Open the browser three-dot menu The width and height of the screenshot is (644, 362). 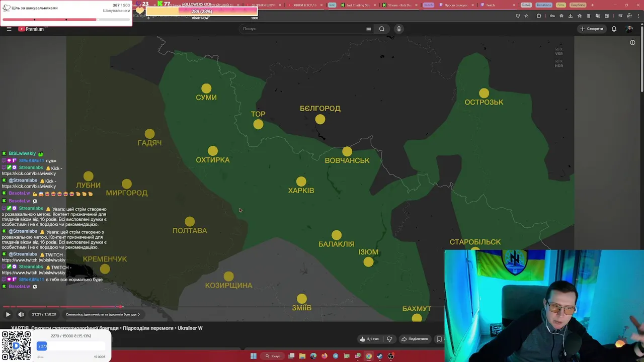[x=637, y=16]
